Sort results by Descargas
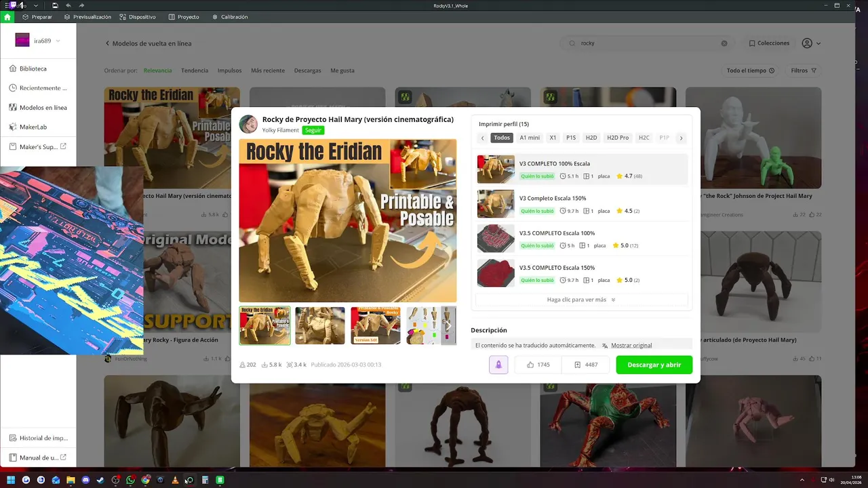Viewport: 868px width, 488px height. (307, 70)
